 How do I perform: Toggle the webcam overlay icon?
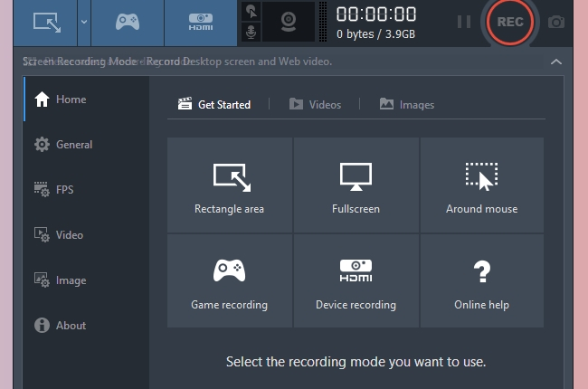click(x=289, y=22)
